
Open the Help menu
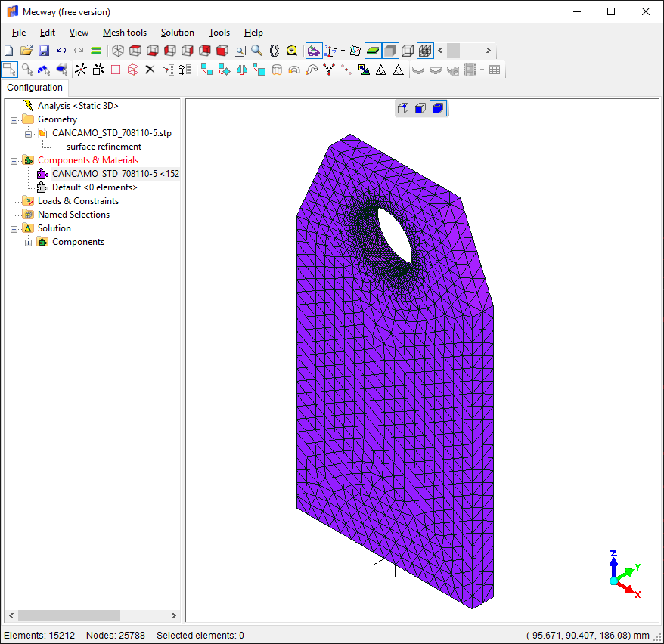pyautogui.click(x=253, y=33)
